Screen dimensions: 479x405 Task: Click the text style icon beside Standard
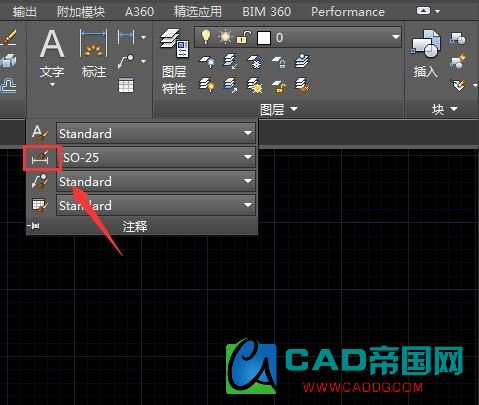click(x=40, y=133)
